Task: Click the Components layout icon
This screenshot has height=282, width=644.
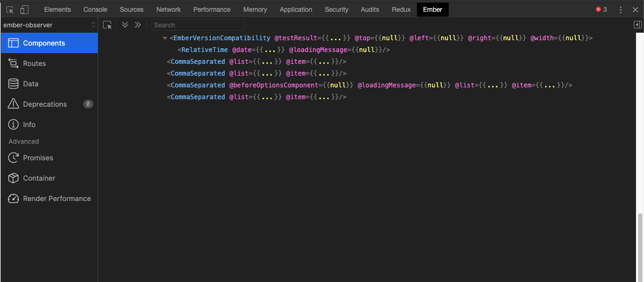Action: 13,43
